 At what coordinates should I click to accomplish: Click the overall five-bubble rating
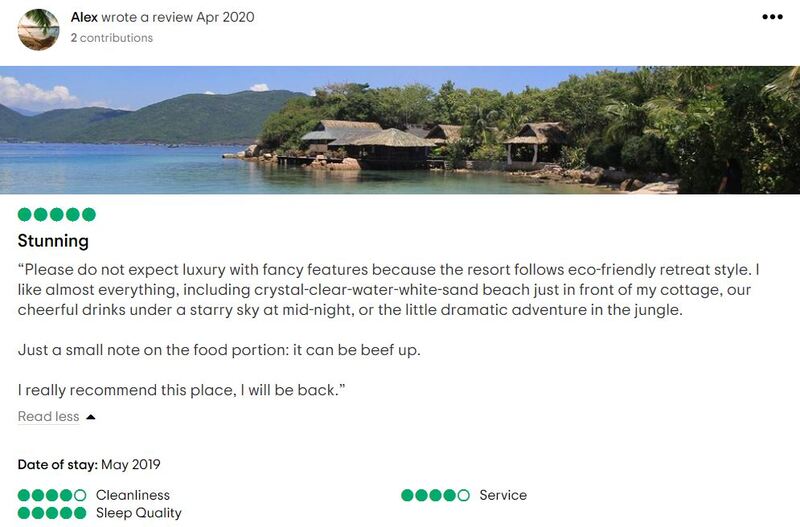pyautogui.click(x=56, y=214)
